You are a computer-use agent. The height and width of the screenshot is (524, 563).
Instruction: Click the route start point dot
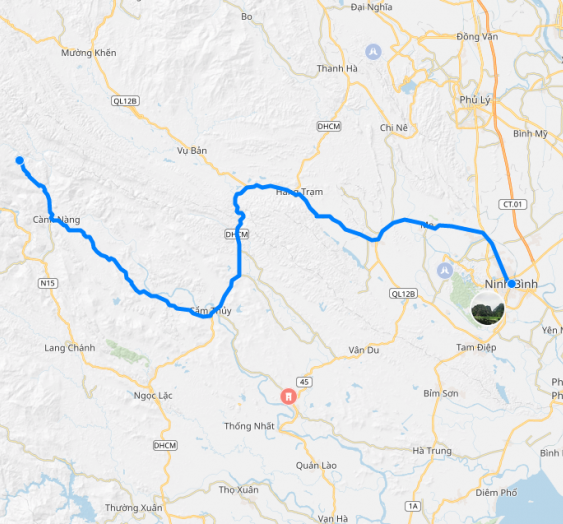(x=20, y=160)
